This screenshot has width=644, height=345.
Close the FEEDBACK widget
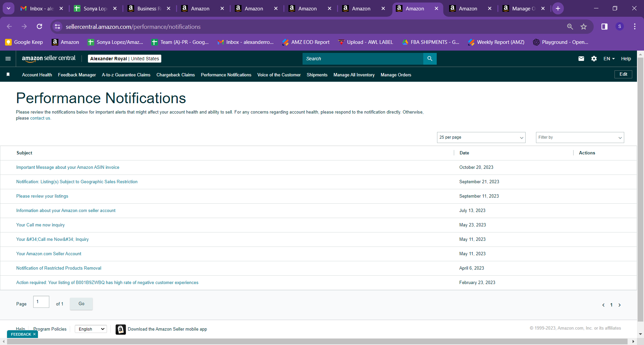click(x=34, y=334)
